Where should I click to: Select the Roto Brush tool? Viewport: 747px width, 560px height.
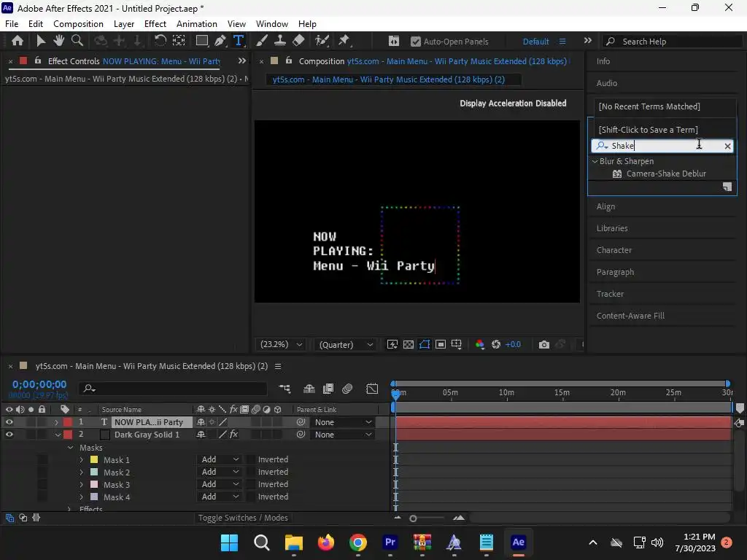tap(322, 41)
